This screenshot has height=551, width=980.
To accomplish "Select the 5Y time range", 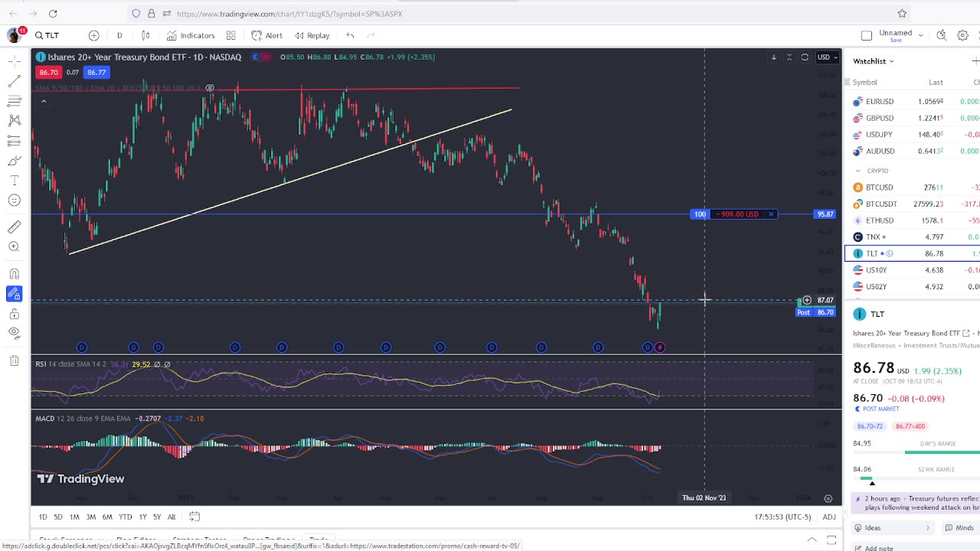I will (x=157, y=517).
